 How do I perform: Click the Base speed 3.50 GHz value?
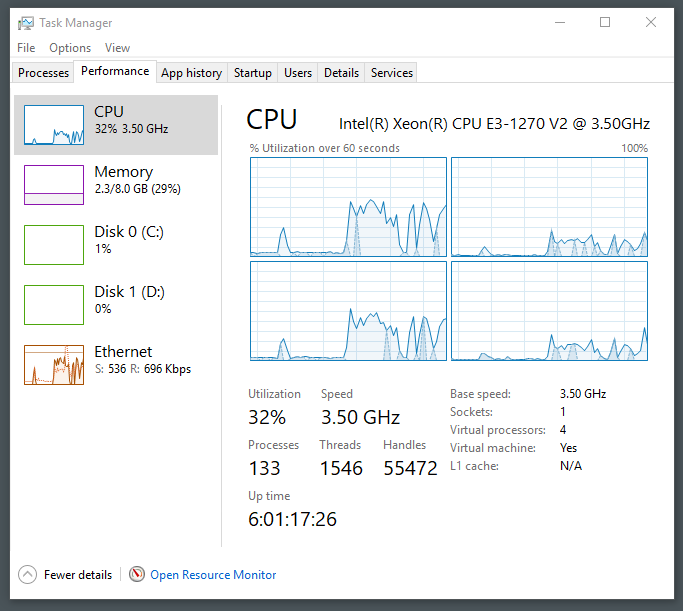583,394
